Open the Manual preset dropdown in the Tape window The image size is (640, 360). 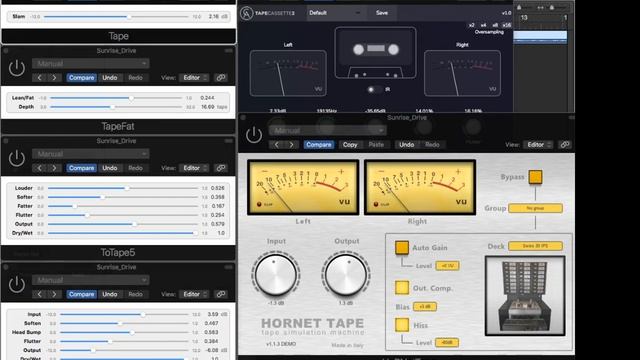[91, 64]
